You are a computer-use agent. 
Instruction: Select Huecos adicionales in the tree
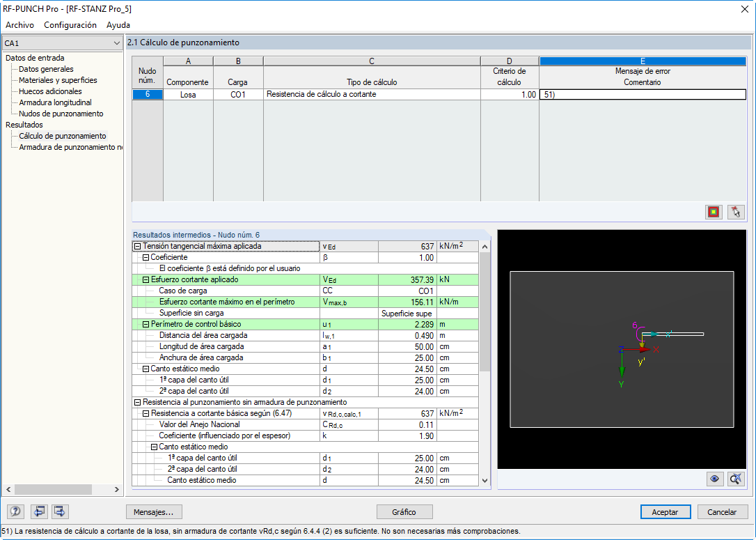[x=50, y=91]
